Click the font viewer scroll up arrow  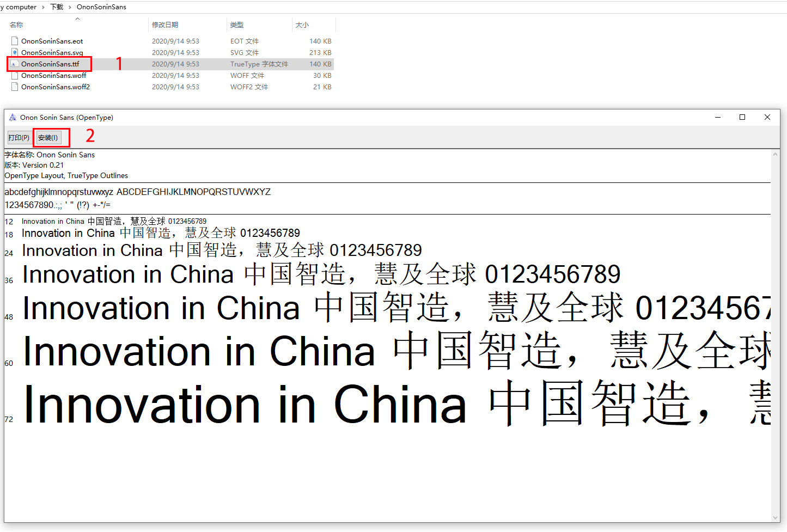pyautogui.click(x=776, y=154)
